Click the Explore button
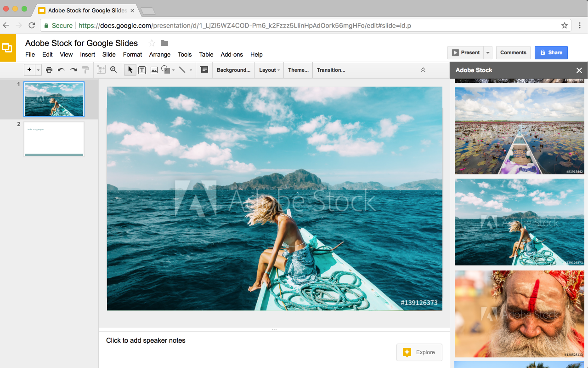Image resolution: width=588 pixels, height=368 pixels. pos(419,352)
